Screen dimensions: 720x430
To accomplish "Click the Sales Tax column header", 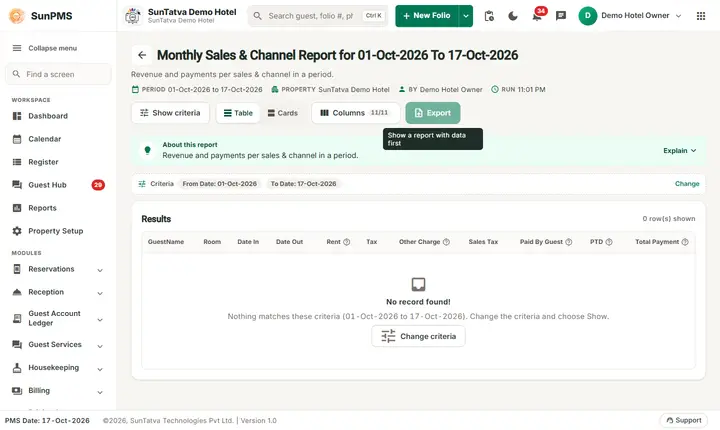I will (483, 242).
